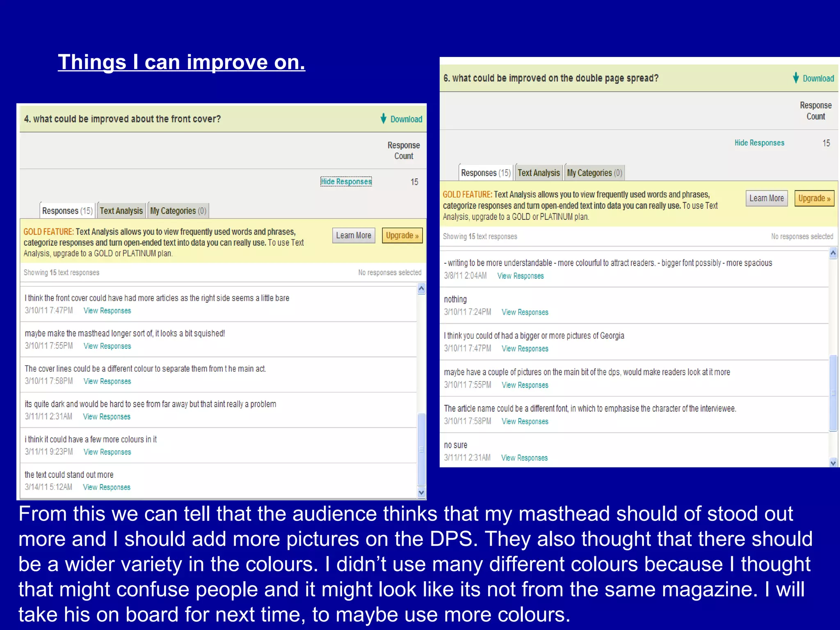Hide Responses for the front cover question
The image size is (840, 630).
point(346,181)
